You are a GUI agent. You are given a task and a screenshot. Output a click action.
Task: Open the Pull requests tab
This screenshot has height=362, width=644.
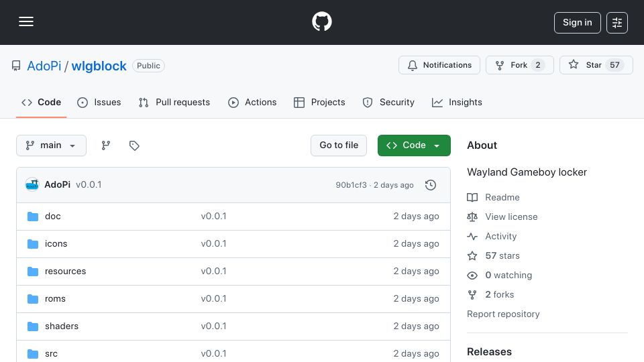[x=174, y=102]
